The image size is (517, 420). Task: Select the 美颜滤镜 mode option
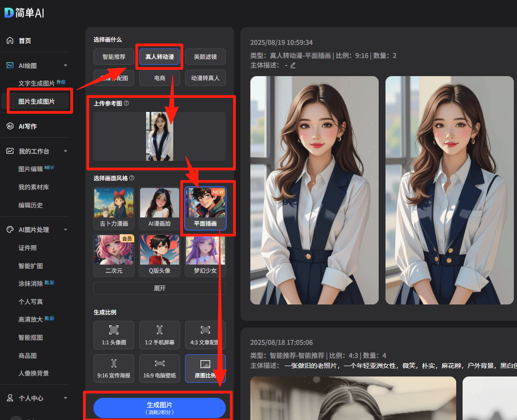pyautogui.click(x=205, y=57)
